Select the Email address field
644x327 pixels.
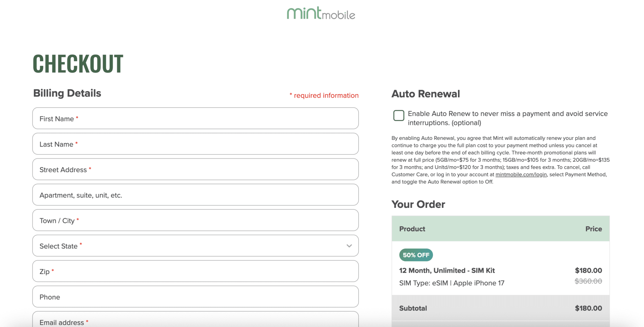(195, 321)
